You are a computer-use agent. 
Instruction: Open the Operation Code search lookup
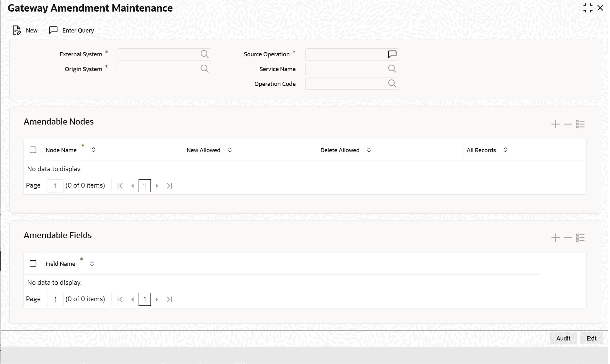coord(392,83)
